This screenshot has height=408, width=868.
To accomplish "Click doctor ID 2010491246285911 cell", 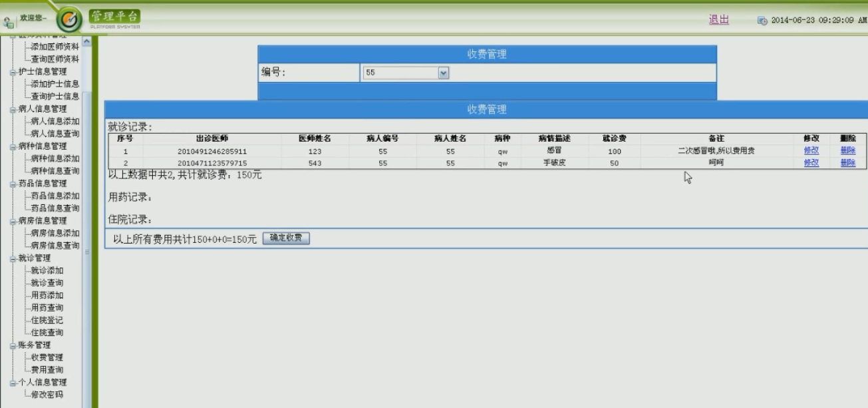I will pos(212,151).
